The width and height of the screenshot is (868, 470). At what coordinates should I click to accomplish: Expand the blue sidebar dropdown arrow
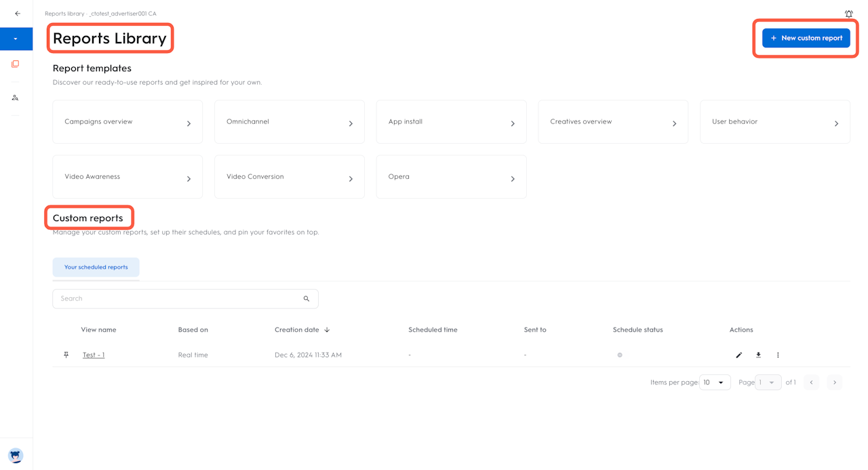pyautogui.click(x=16, y=39)
